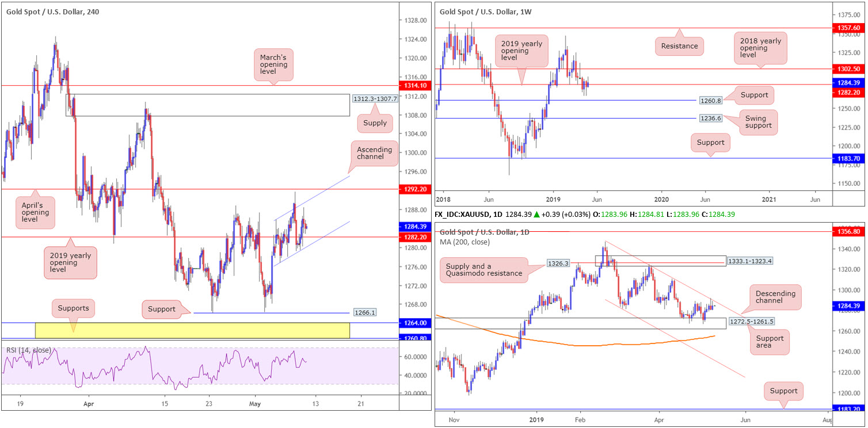This screenshot has width=868, height=428.
Task: Select the "Swing support" callout
Action: (758, 123)
